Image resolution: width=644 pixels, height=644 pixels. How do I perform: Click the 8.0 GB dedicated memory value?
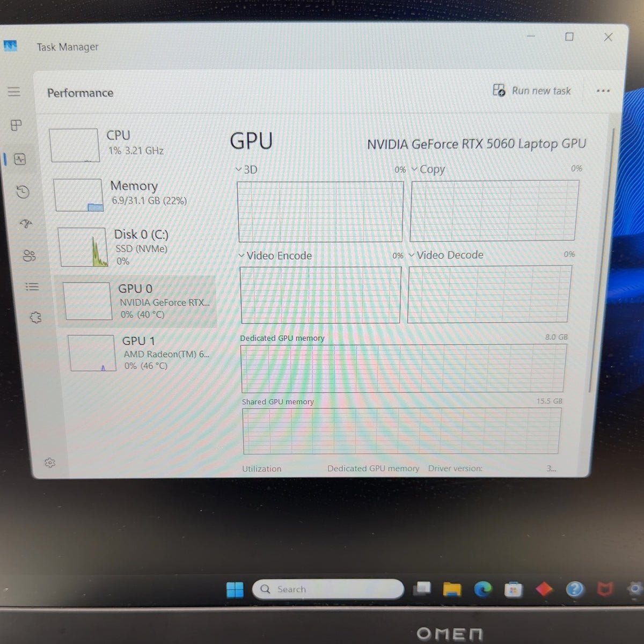point(557,337)
